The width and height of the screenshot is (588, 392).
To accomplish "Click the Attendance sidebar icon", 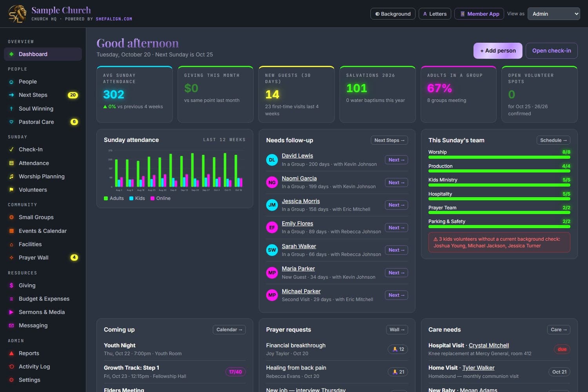I will 11,163.
